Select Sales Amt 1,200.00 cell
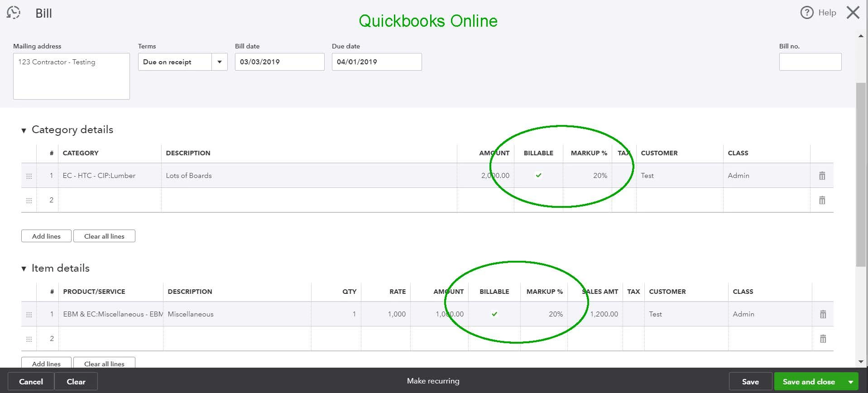The height and width of the screenshot is (393, 868). click(x=595, y=314)
